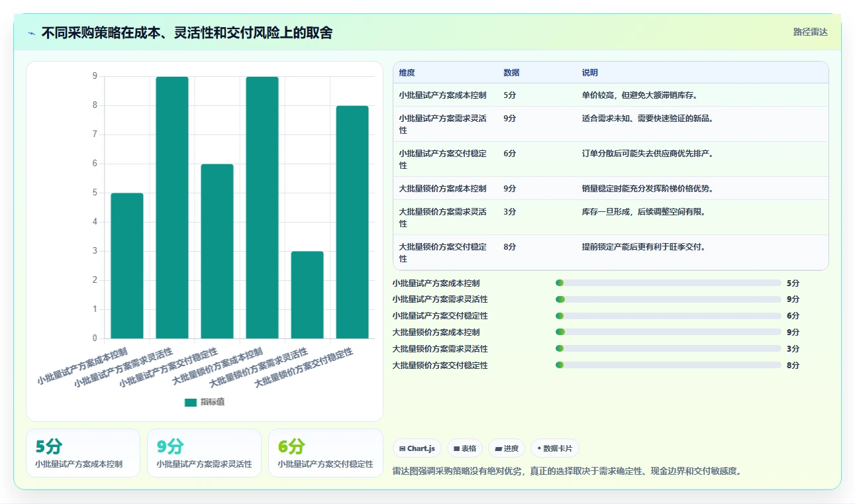855x504 pixels.
Task: Open the 9分 需求灵活性 data card
Action: click(x=204, y=453)
